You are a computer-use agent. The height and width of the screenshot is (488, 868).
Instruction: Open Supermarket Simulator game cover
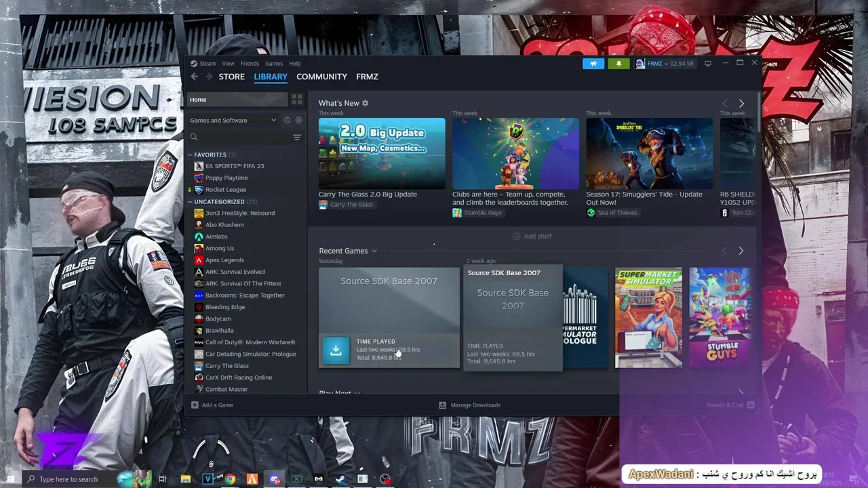pyautogui.click(x=648, y=318)
